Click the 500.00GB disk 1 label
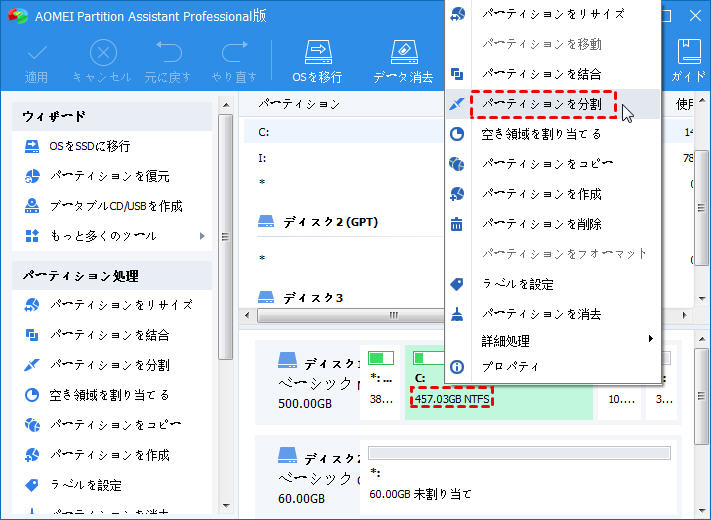 click(305, 403)
